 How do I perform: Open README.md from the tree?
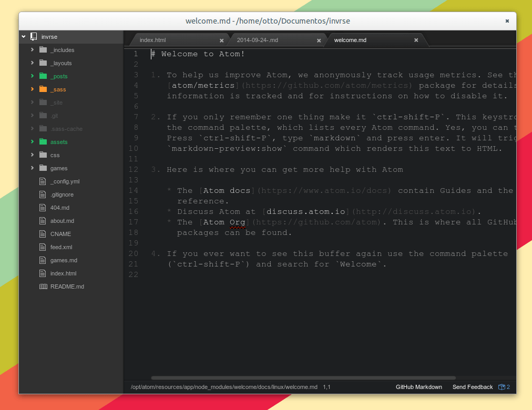tap(67, 286)
